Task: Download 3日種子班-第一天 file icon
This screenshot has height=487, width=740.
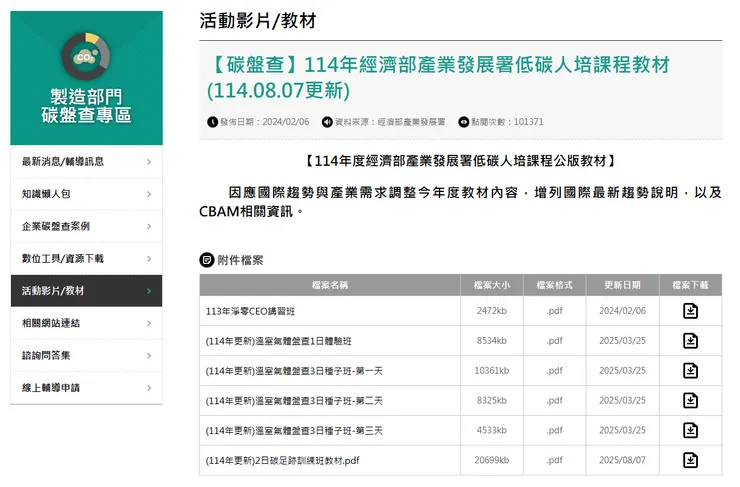Action: [x=690, y=370]
